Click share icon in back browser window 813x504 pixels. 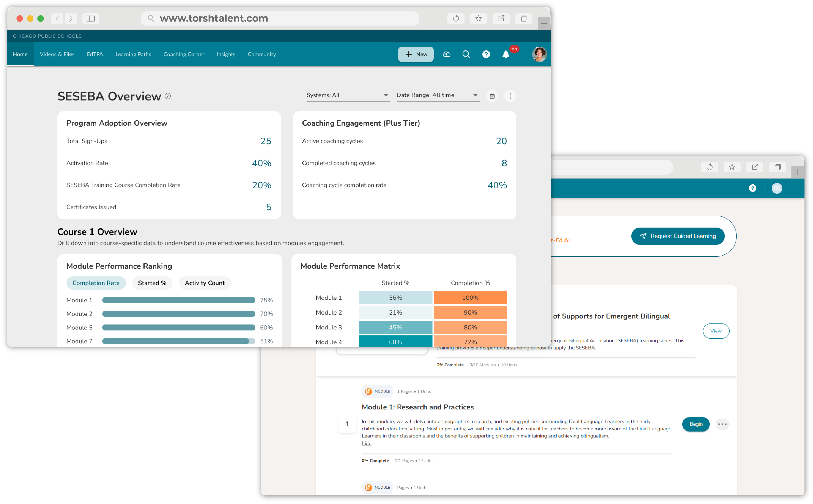pyautogui.click(x=755, y=167)
